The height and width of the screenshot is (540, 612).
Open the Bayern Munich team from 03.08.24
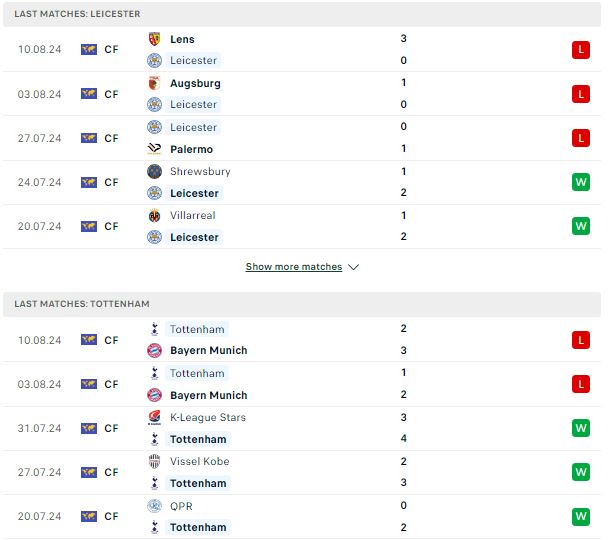pyautogui.click(x=209, y=395)
